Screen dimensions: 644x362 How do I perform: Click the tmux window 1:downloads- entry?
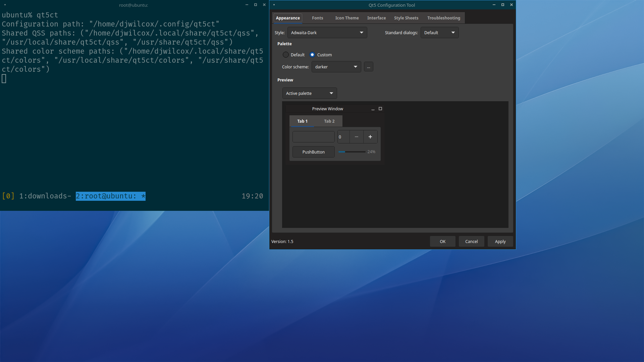click(x=45, y=196)
